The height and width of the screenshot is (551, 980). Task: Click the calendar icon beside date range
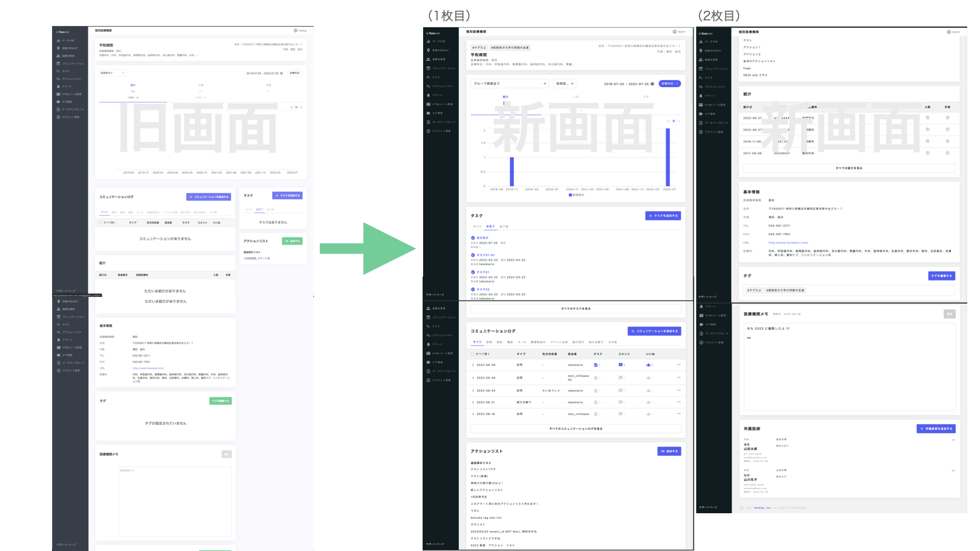(652, 84)
